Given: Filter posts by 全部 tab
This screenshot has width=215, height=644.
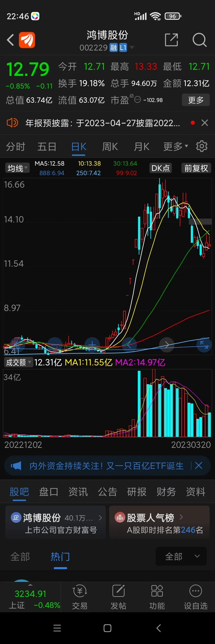Looking at the screenshot, I should (20, 556).
